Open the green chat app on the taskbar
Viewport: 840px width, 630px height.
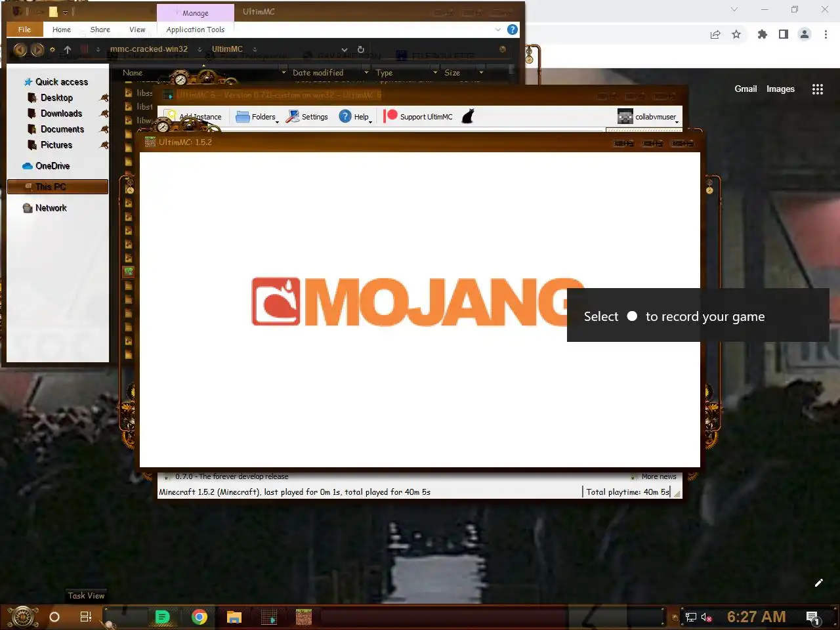click(x=162, y=617)
